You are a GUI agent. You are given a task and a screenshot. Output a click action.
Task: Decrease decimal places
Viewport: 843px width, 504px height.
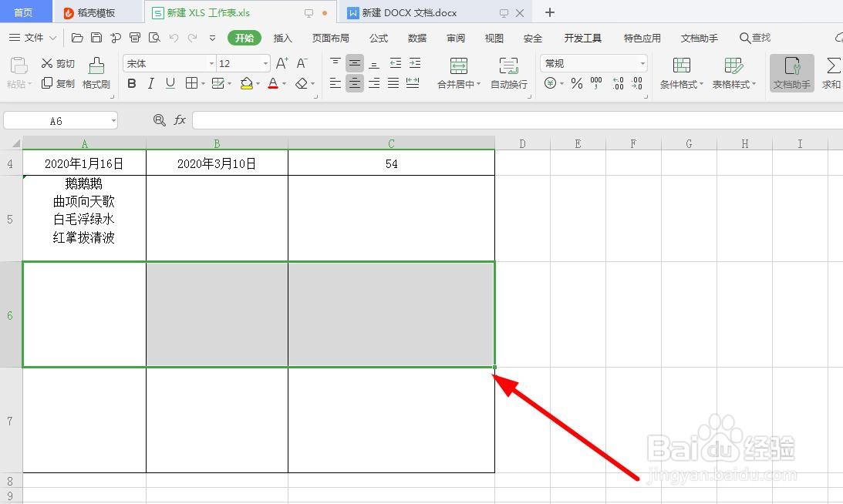click(x=637, y=83)
